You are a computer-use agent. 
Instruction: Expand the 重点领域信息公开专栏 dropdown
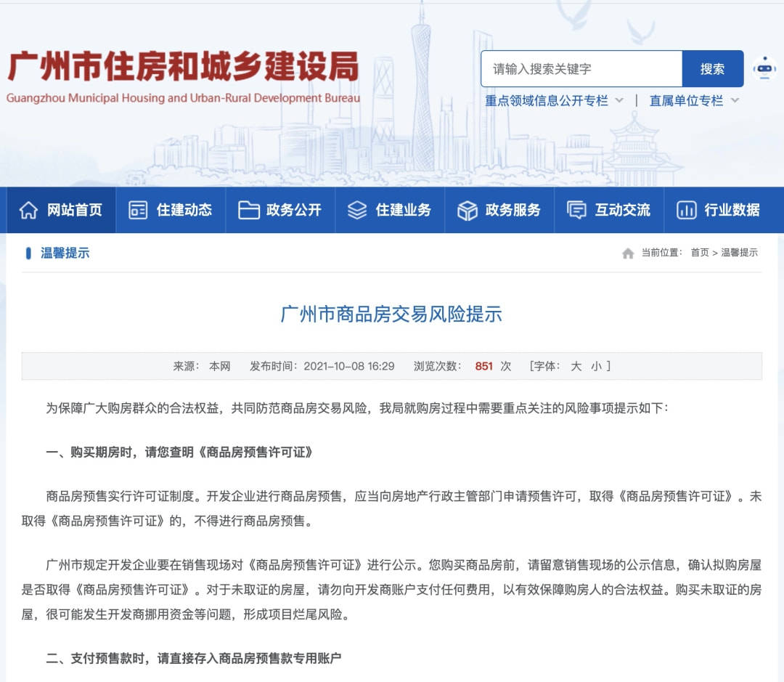tap(619, 101)
